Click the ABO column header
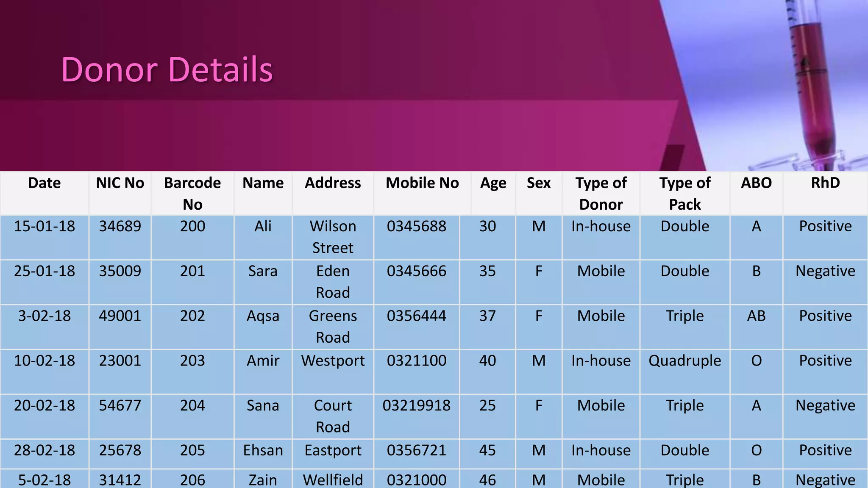 coord(756,183)
